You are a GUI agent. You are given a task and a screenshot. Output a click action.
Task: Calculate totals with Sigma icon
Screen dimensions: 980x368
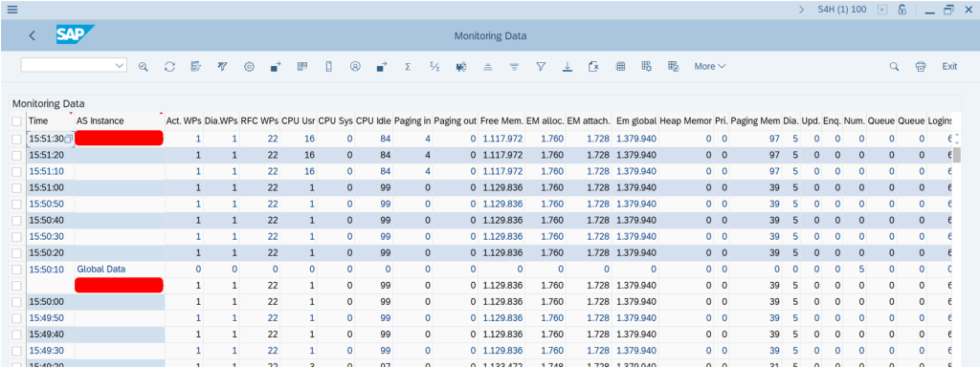[408, 66]
